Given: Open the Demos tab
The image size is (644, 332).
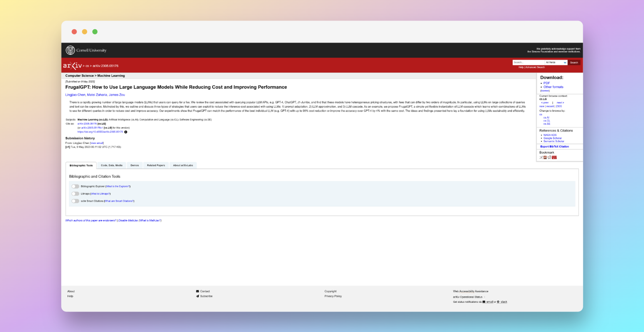Looking at the screenshot, I should pyautogui.click(x=135, y=165).
